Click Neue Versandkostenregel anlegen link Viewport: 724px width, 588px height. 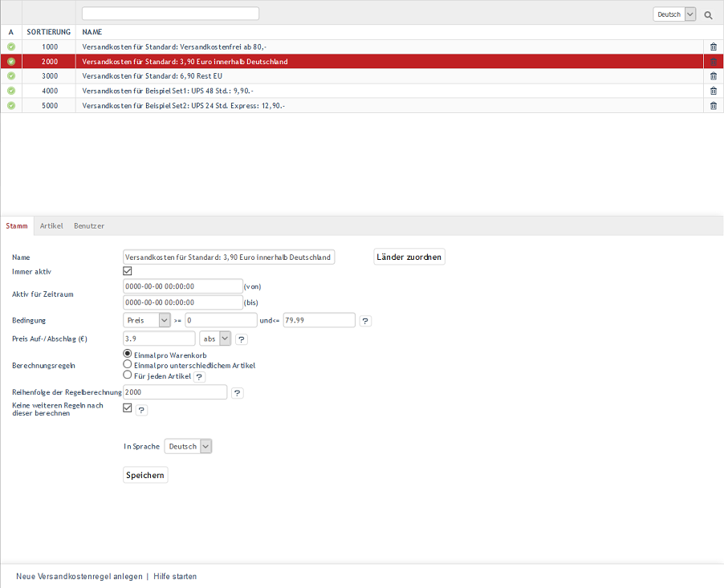pos(78,576)
